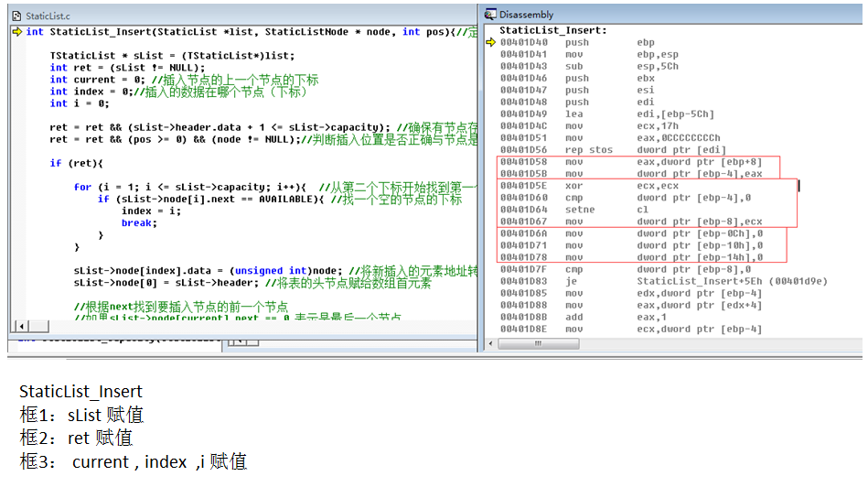Click the StaticList.c window title
The width and height of the screenshot is (868, 487).
coord(48,16)
